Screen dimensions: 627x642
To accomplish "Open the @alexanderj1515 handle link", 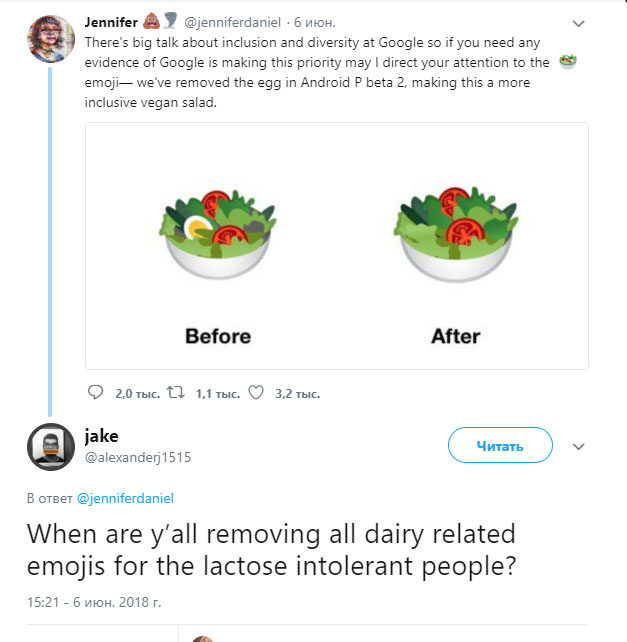I will click(131, 457).
